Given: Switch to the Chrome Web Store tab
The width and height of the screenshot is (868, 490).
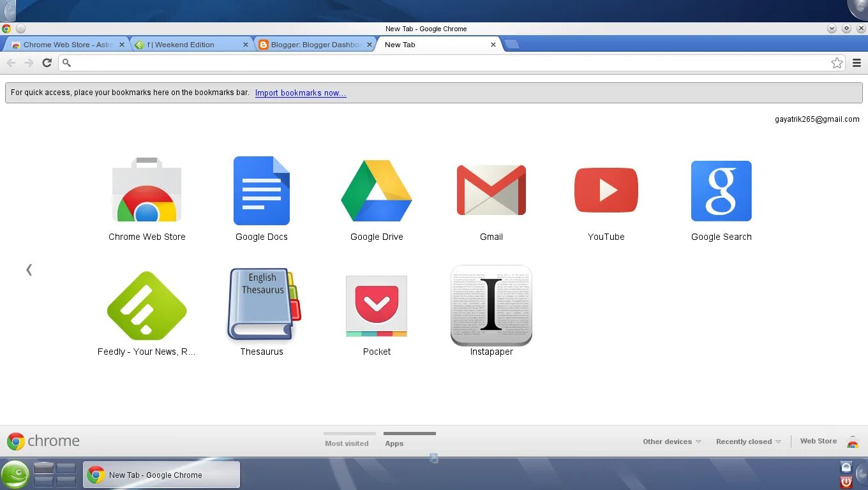Looking at the screenshot, I should [67, 45].
